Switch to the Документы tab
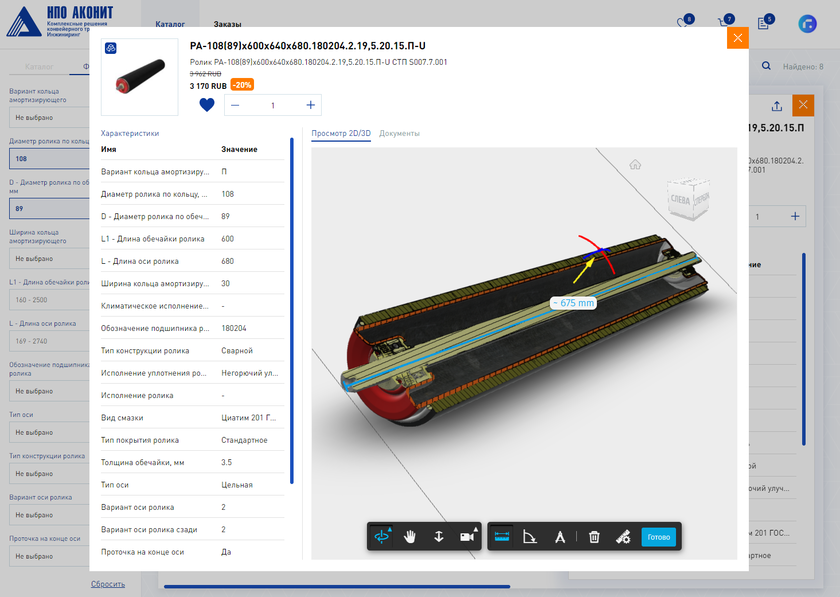The image size is (840, 597). coord(399,133)
